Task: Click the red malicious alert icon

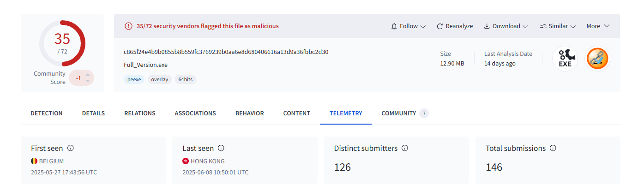Action: coord(128,26)
